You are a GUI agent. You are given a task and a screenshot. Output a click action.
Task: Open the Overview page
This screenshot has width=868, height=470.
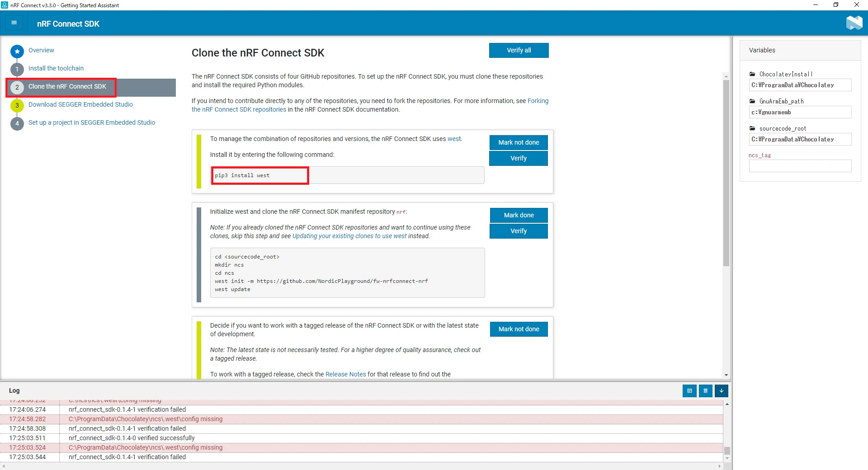41,50
